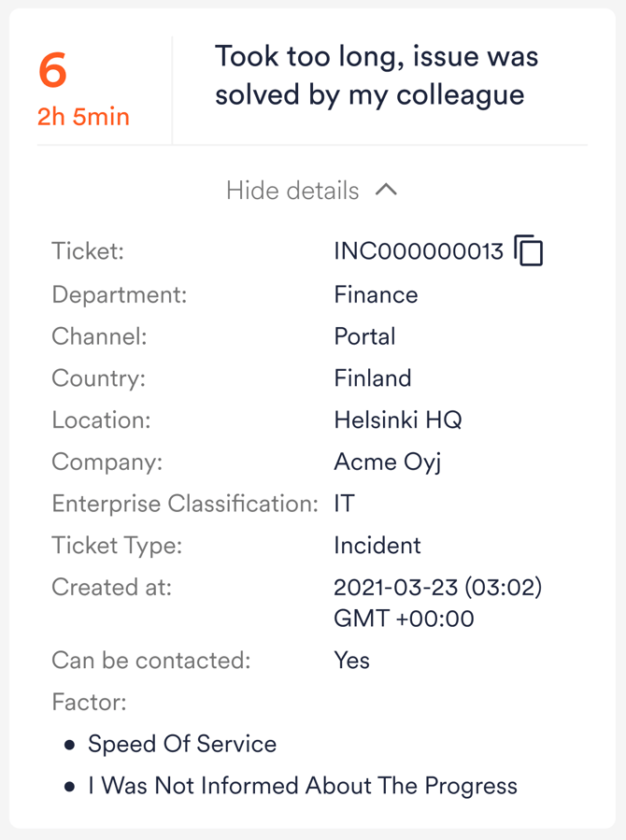Open the ticket INC000000013 link

click(x=416, y=249)
